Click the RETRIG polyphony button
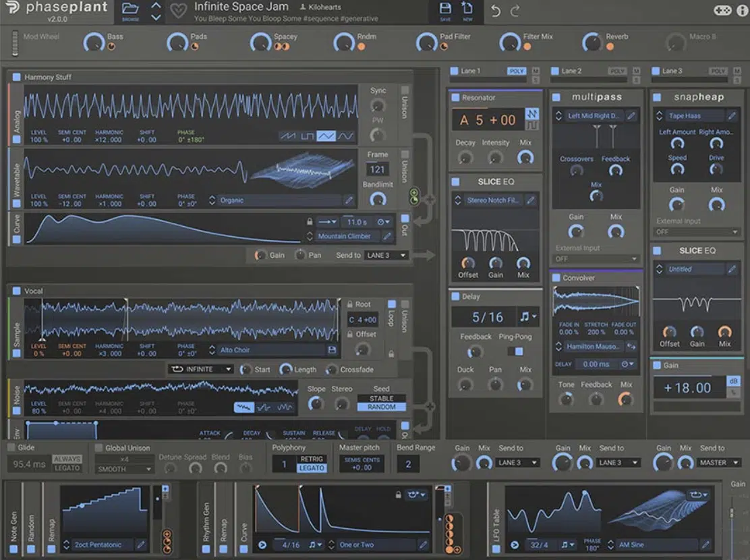 pos(312,459)
